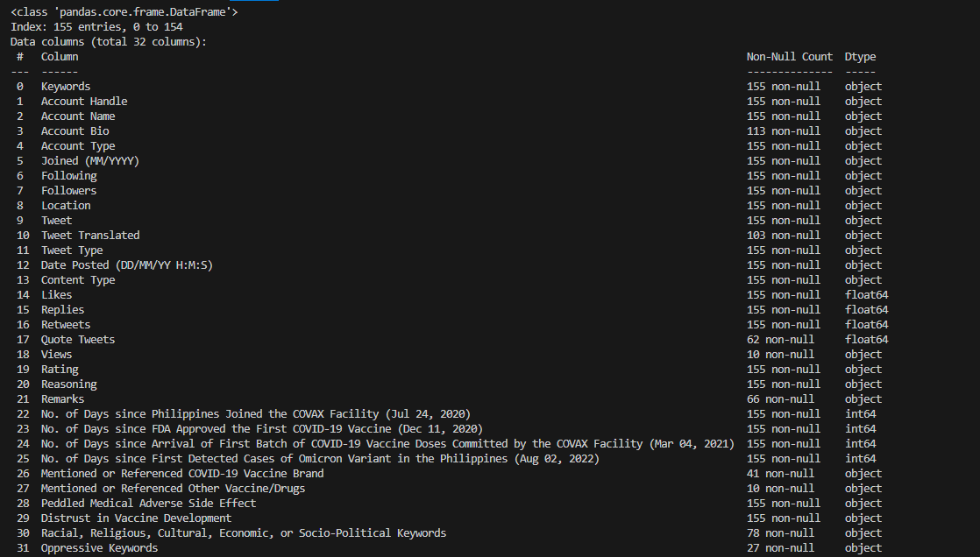
Task: Select the 'Followers' column name
Action: pyautogui.click(x=68, y=190)
